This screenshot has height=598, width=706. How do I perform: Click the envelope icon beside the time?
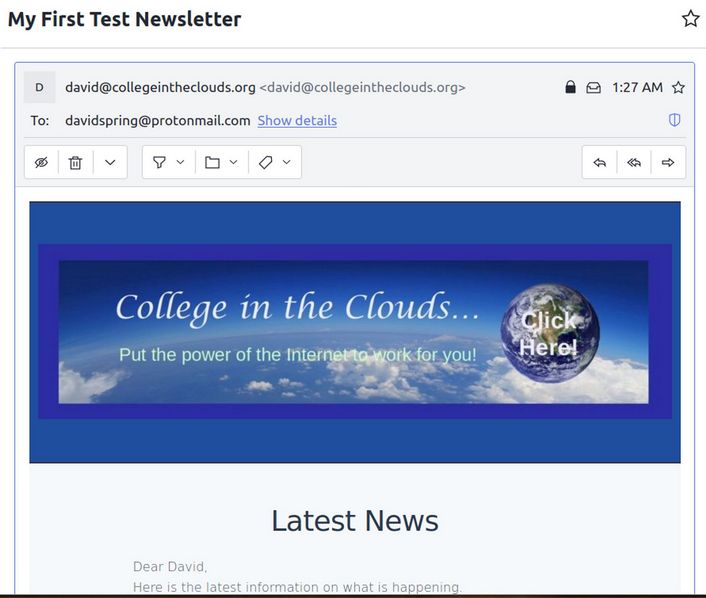[594, 88]
